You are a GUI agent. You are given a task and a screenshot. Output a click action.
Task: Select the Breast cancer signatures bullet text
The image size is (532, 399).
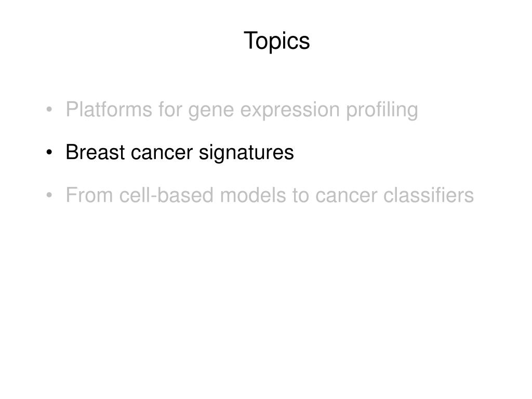tap(179, 152)
